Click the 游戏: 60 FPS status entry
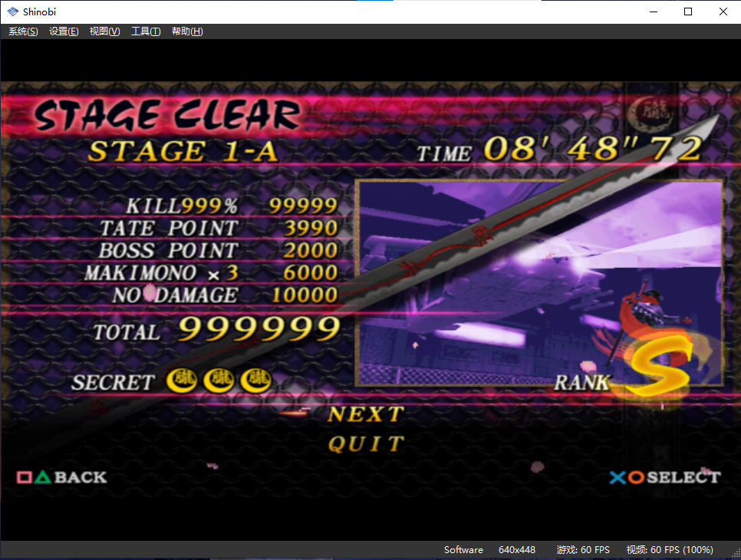Screen dimensions: 741x560 (583, 549)
